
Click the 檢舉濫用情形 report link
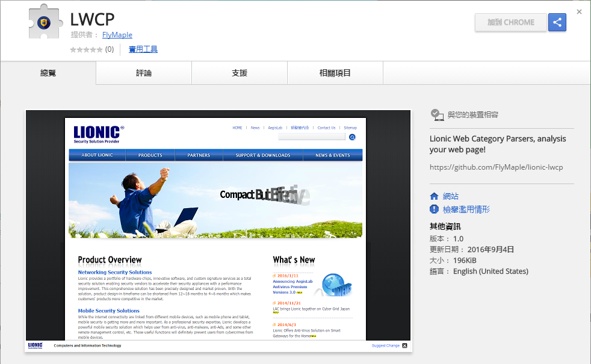[466, 209]
